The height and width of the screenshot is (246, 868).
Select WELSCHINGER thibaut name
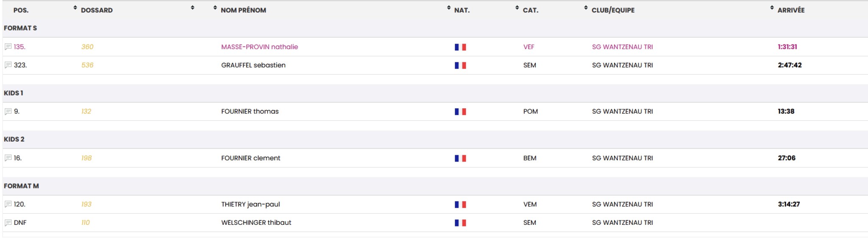point(256,223)
